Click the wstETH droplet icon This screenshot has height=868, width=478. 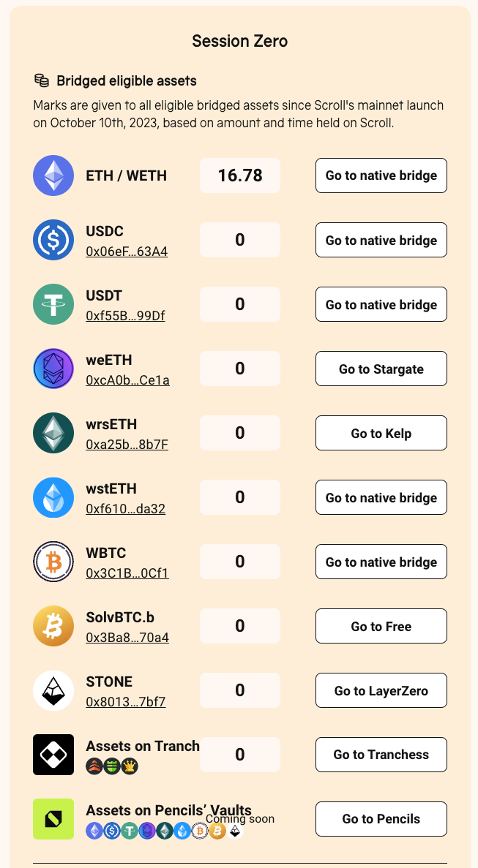(53, 497)
